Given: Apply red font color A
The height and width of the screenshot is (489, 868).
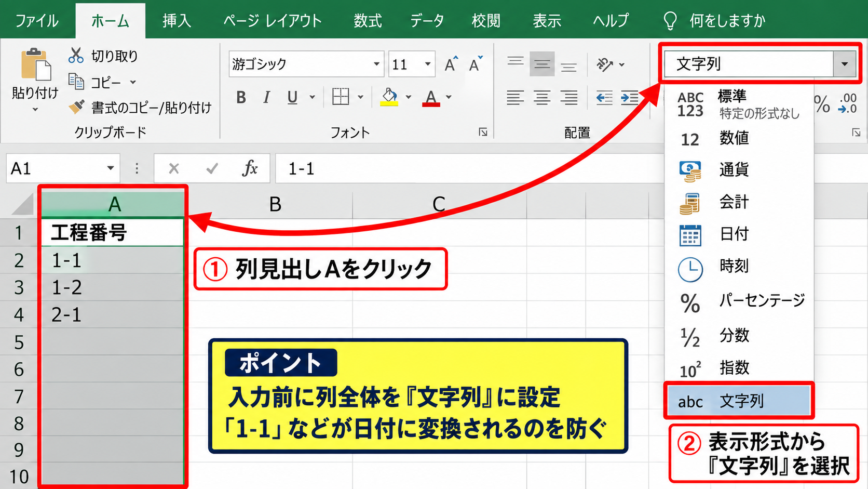Looking at the screenshot, I should 431,97.
